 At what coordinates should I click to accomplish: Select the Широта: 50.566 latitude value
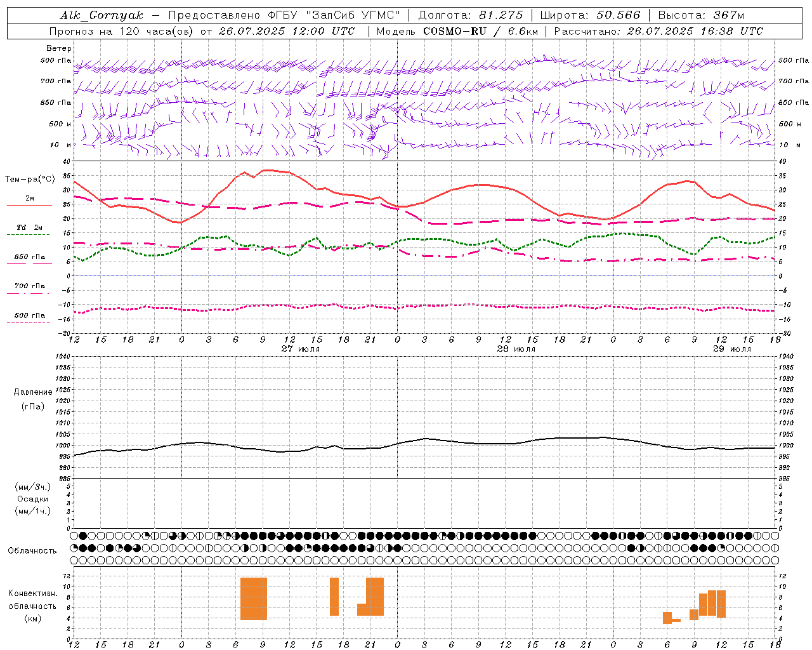590,15
